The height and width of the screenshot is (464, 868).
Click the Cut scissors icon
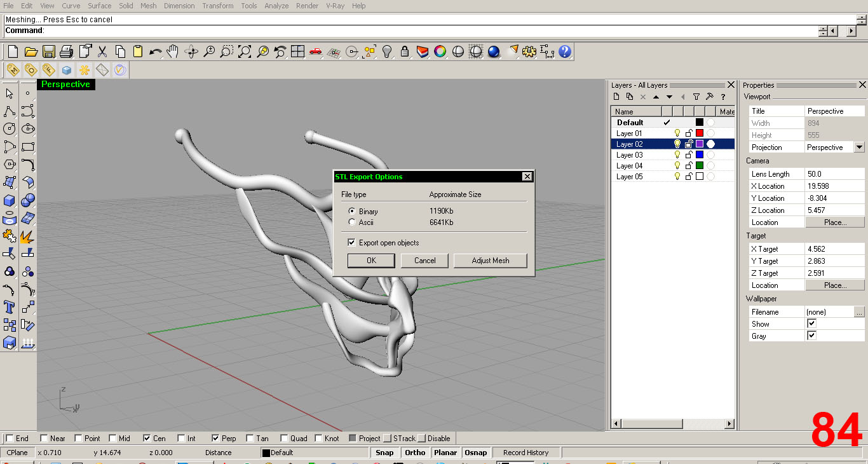[102, 52]
